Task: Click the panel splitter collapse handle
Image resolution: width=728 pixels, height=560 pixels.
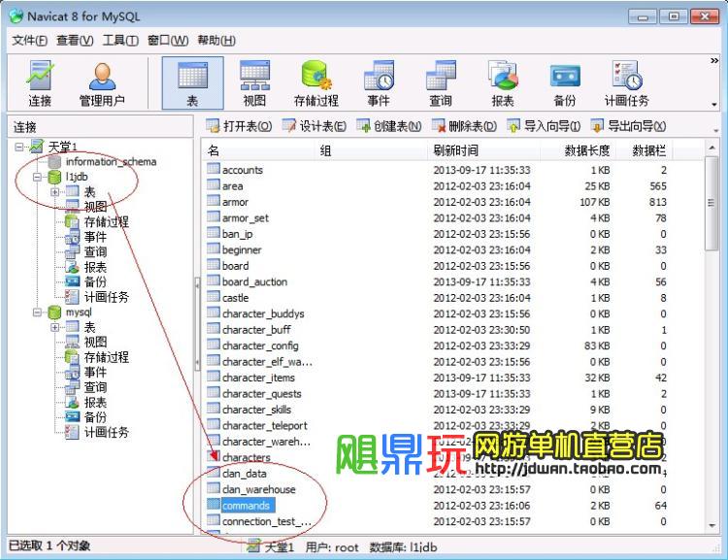Action: tap(197, 324)
